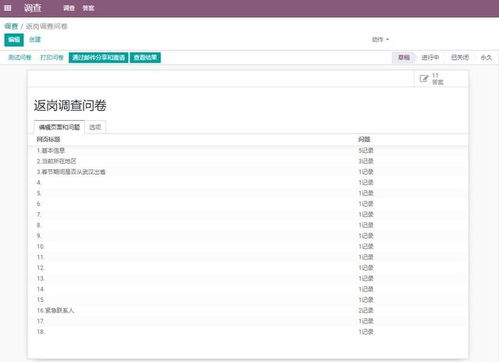Open page row numbered 17.
Screen dimensions: 499x362
248,321
